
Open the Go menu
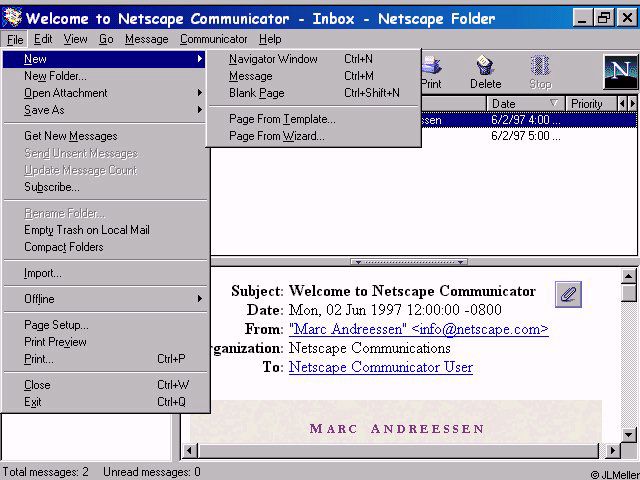[106, 39]
